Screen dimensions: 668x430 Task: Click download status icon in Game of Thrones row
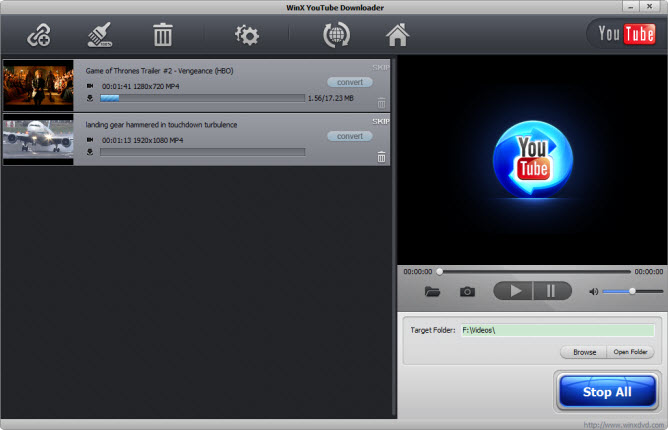[x=90, y=98]
